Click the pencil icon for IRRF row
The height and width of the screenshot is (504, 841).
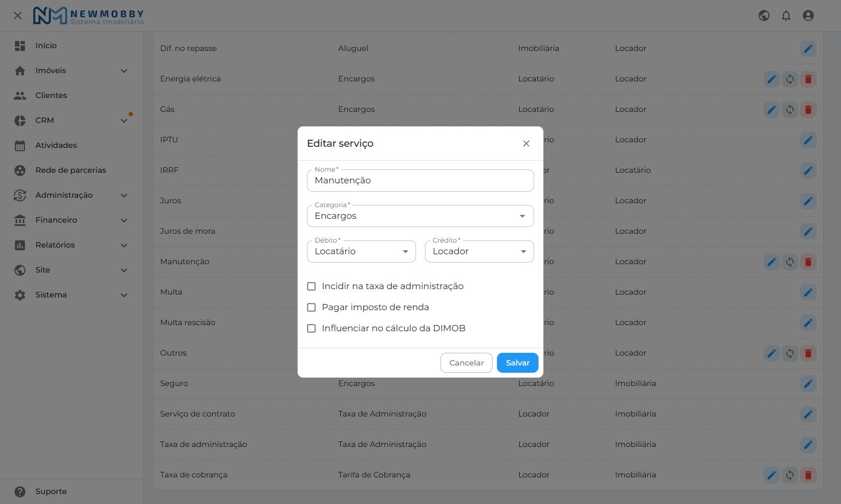808,171
